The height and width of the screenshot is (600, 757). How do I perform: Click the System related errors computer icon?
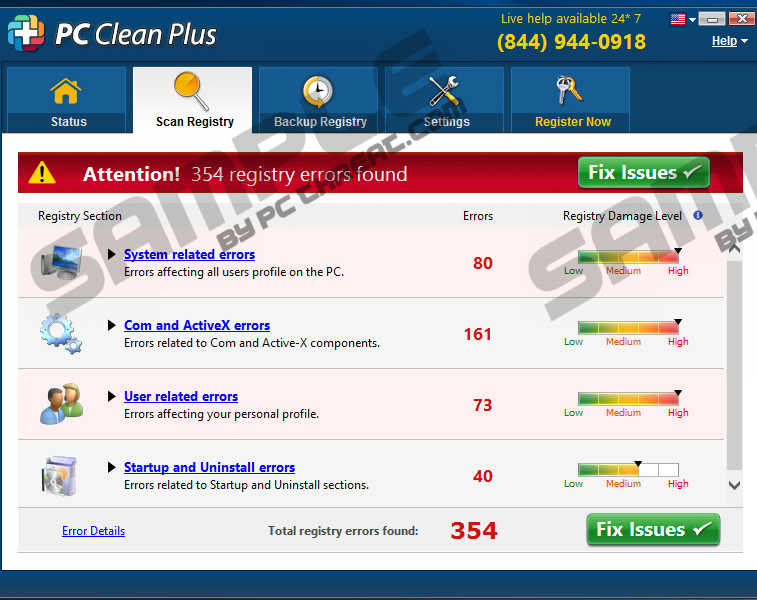point(59,262)
